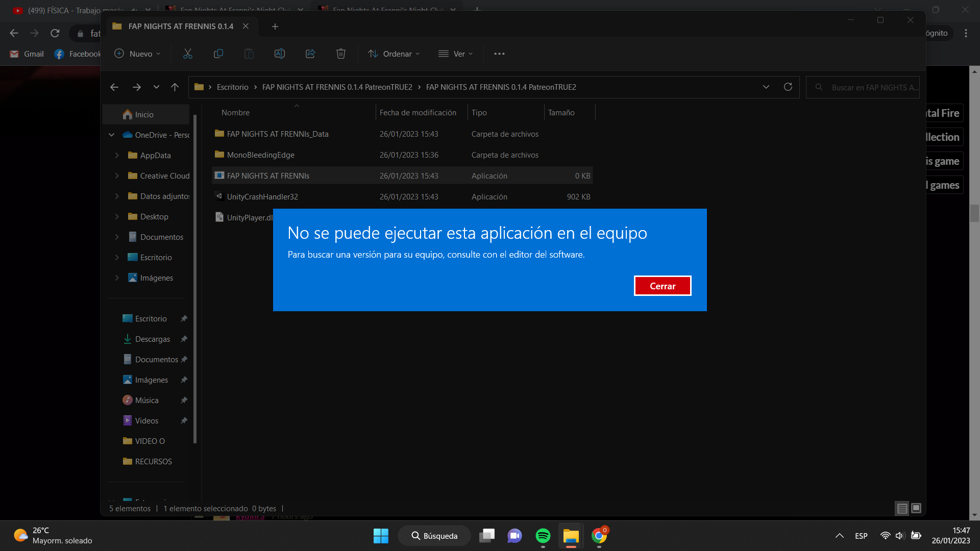Screen dimensions: 980x551
Task: Switch to details view icon in status bar
Action: [902, 508]
